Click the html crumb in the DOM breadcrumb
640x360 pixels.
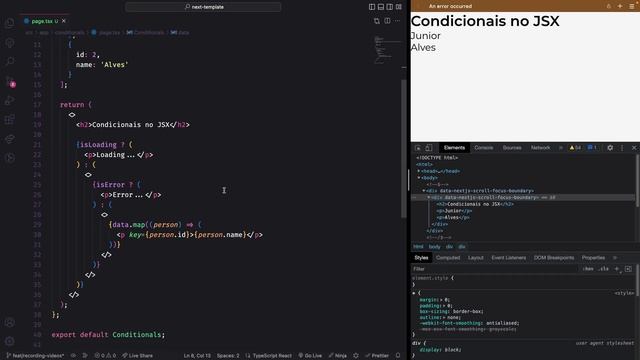coord(418,247)
